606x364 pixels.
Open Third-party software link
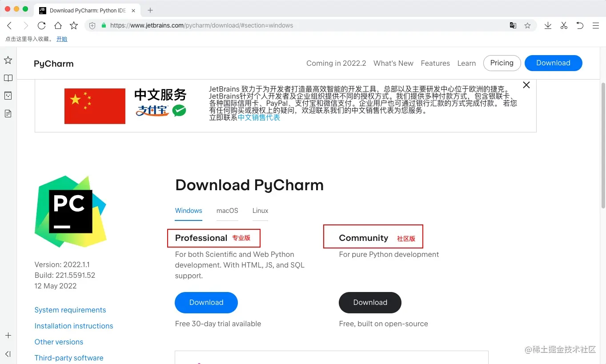tap(69, 358)
